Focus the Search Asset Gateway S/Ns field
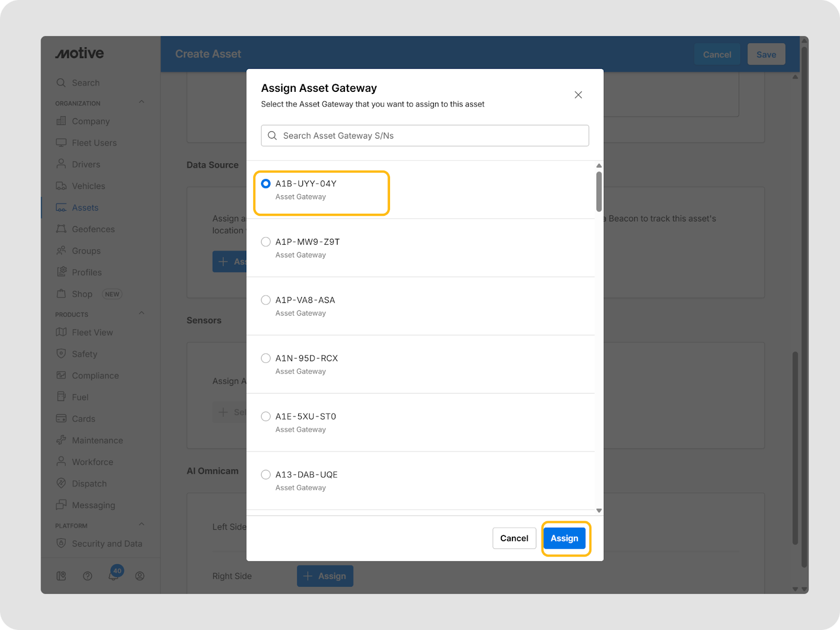840x630 pixels. coord(425,135)
